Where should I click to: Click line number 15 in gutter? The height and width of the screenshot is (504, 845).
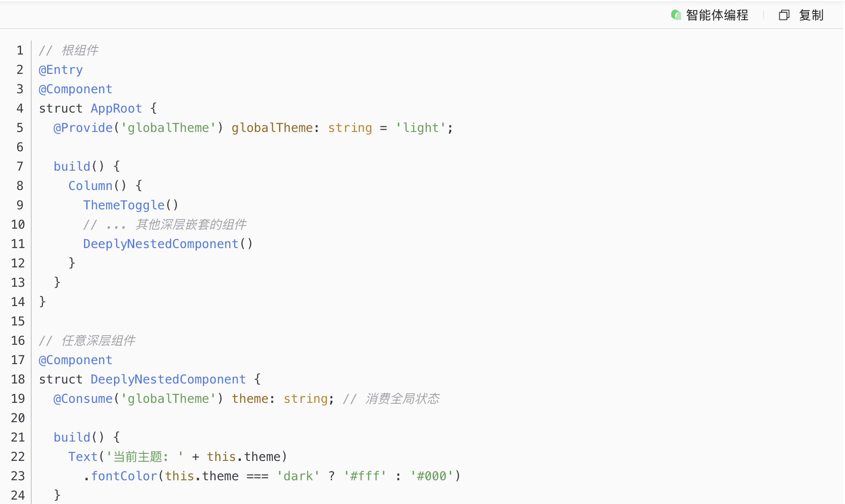18,321
